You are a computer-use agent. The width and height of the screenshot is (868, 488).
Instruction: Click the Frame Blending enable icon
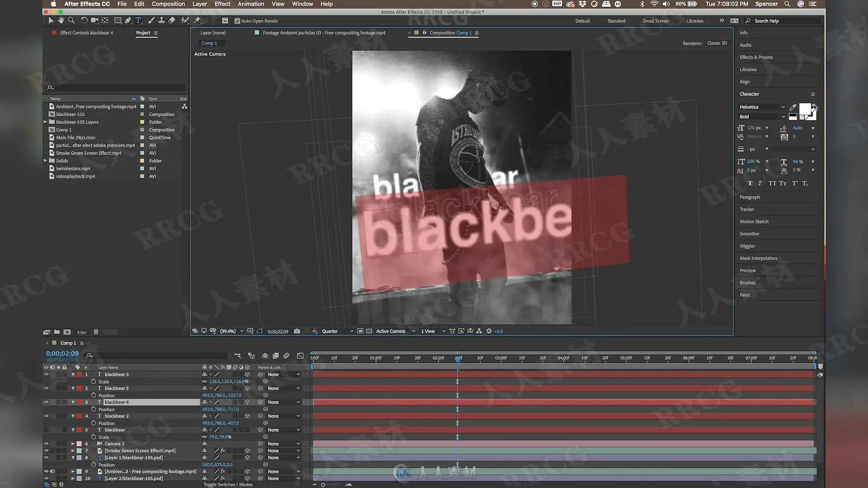pyautogui.click(x=276, y=356)
